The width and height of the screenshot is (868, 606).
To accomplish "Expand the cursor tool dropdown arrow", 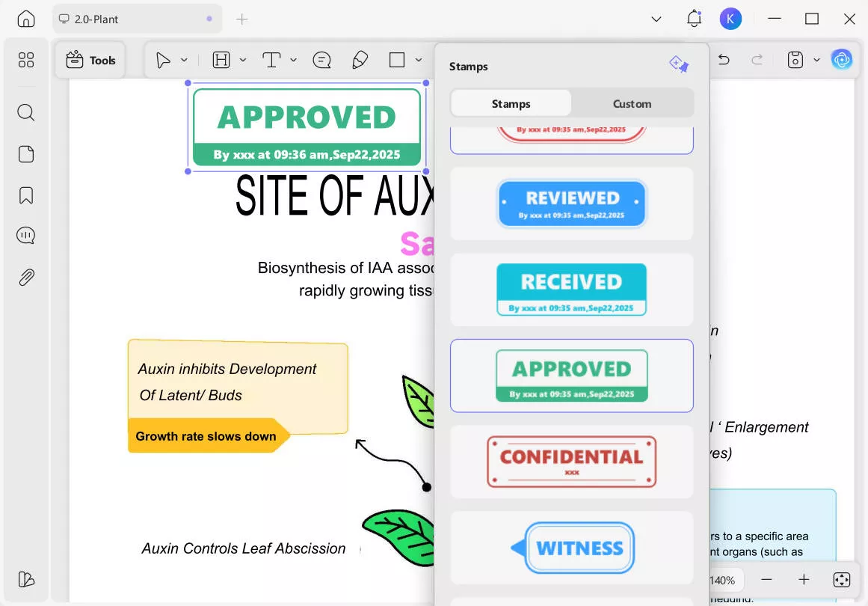I will pos(184,61).
